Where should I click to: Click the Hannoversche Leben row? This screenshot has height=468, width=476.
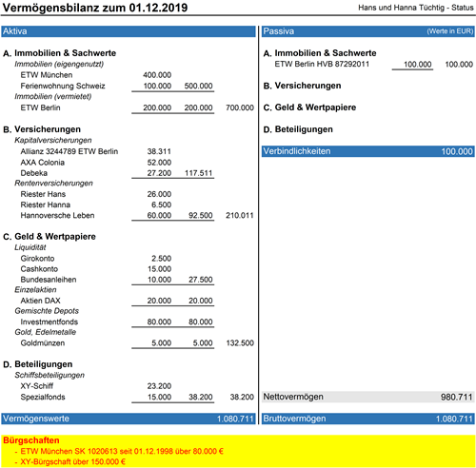coord(57,216)
